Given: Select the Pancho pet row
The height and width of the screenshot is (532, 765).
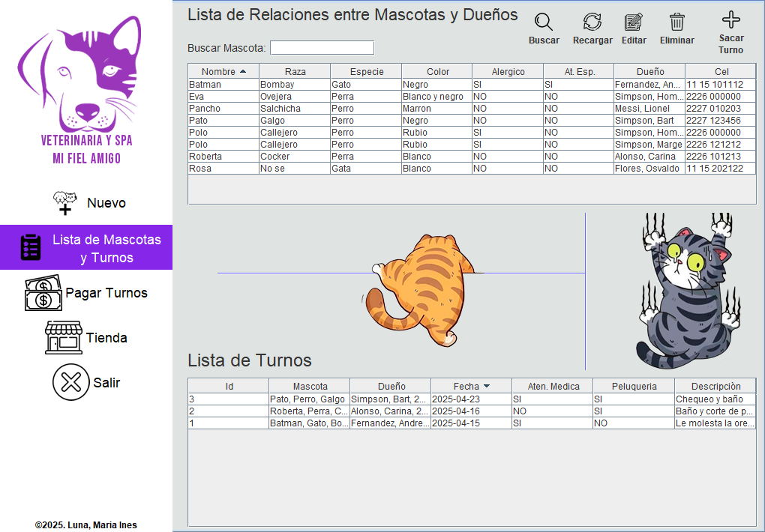Looking at the screenshot, I should coord(472,108).
